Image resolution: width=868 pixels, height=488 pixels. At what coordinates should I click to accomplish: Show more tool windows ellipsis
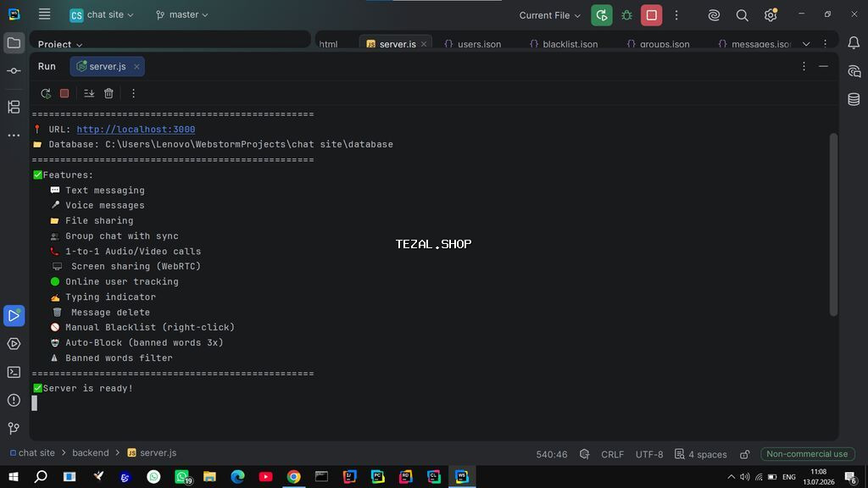pyautogui.click(x=14, y=135)
